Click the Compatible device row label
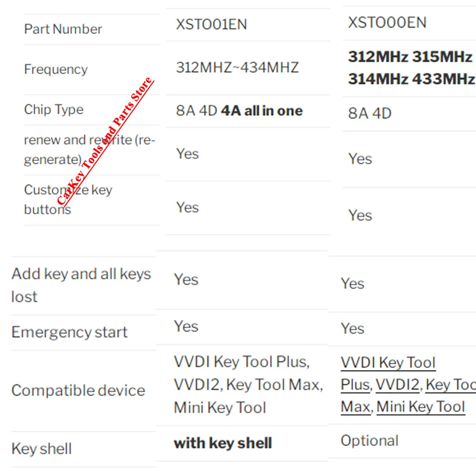476x476 pixels. (x=79, y=390)
